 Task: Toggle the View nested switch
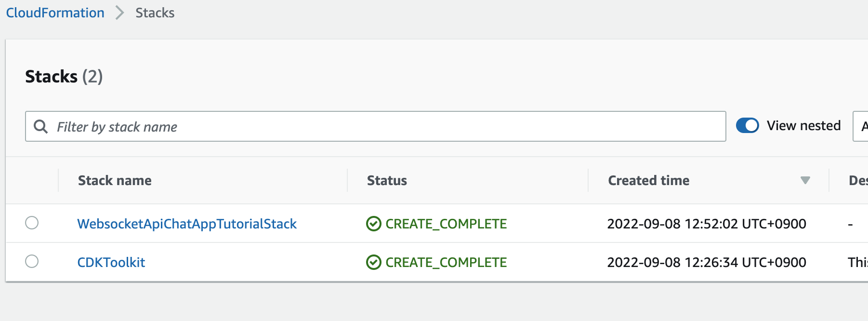coord(747,125)
